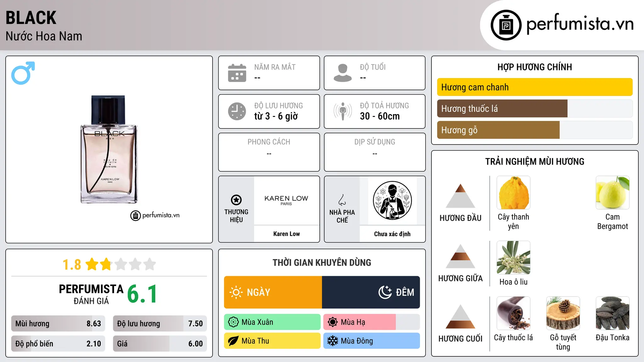This screenshot has width=644, height=362.
Task: Click the HƯƠNG CUỐI label
Action: point(460,339)
